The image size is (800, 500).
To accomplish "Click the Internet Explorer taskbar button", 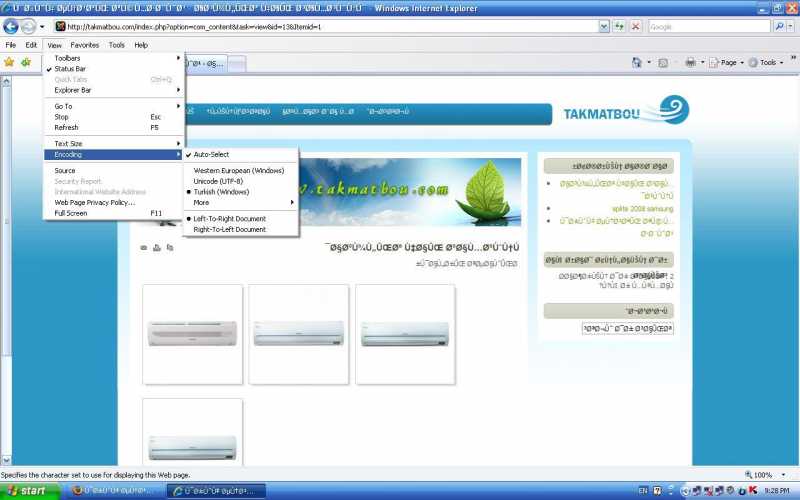I will point(217,491).
